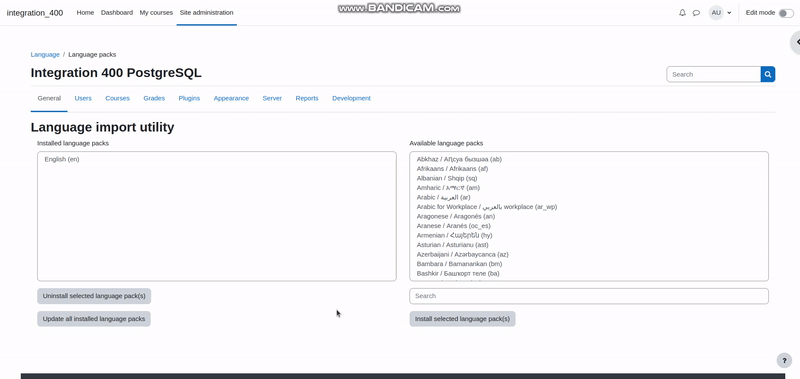
Task: Select Bashkir (ba) language pack
Action: tap(589, 273)
